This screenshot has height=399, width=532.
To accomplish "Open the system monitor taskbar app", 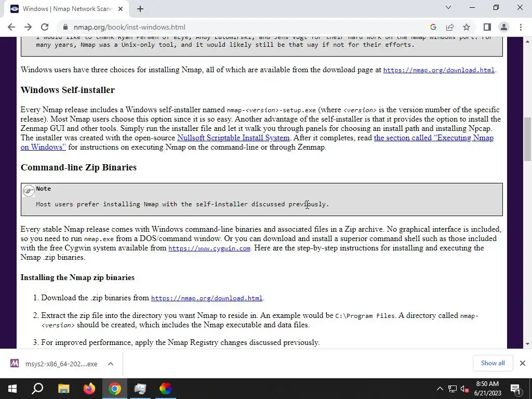I will (140, 389).
